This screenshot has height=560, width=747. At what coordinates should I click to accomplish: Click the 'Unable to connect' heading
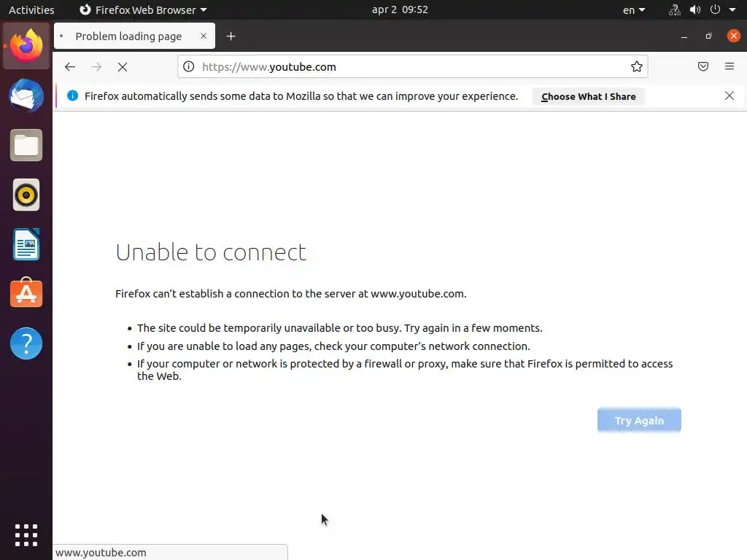(211, 252)
